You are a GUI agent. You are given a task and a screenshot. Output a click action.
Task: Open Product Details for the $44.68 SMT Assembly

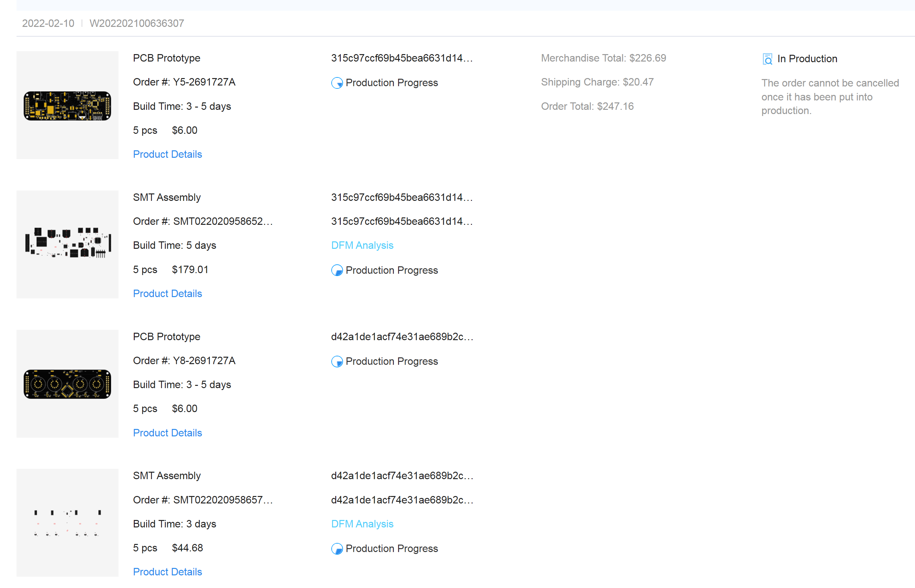(x=167, y=572)
